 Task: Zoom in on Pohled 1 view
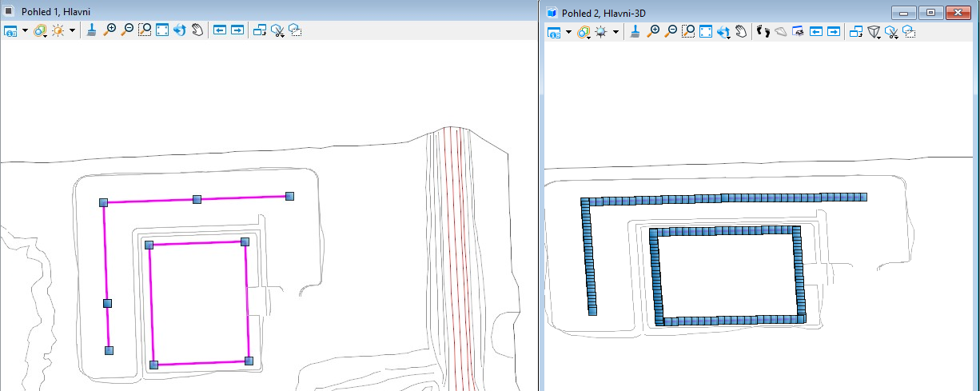(x=110, y=30)
